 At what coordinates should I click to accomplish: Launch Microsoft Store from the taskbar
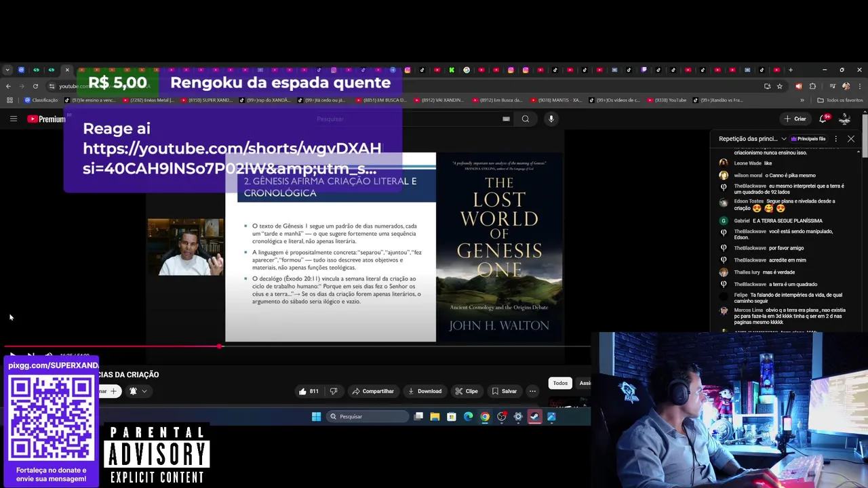pos(452,417)
